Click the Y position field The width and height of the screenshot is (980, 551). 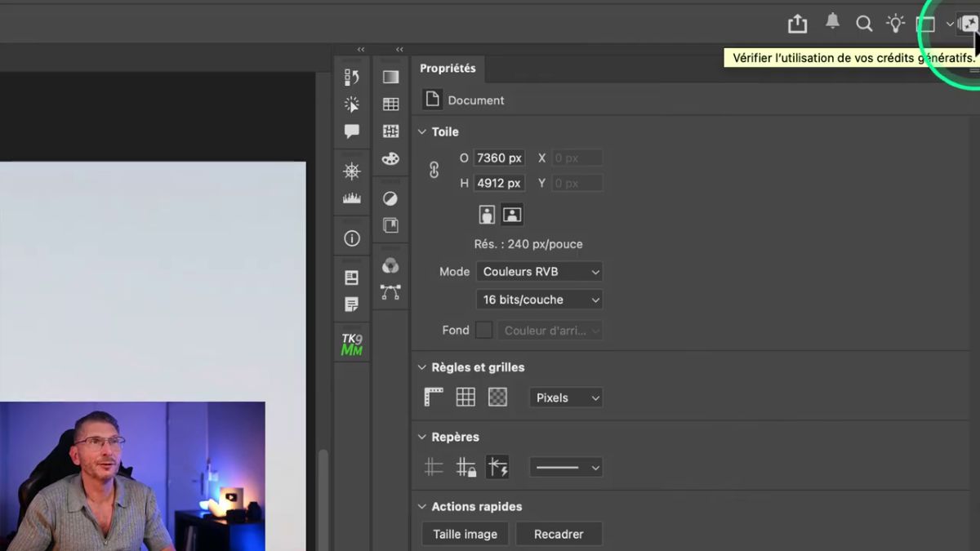(x=577, y=184)
